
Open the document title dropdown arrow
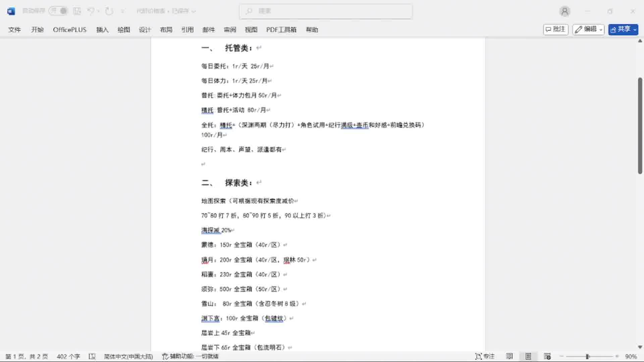[193, 11]
